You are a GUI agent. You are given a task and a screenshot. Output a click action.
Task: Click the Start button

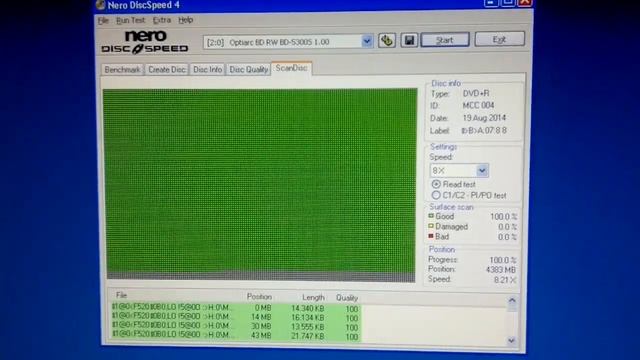pos(445,40)
